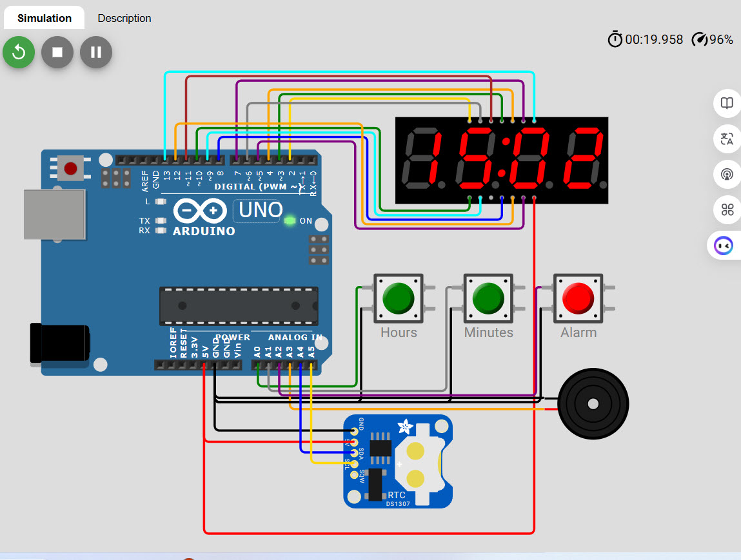The width and height of the screenshot is (741, 560).
Task: Open the assistant face sidebar icon
Action: click(724, 246)
